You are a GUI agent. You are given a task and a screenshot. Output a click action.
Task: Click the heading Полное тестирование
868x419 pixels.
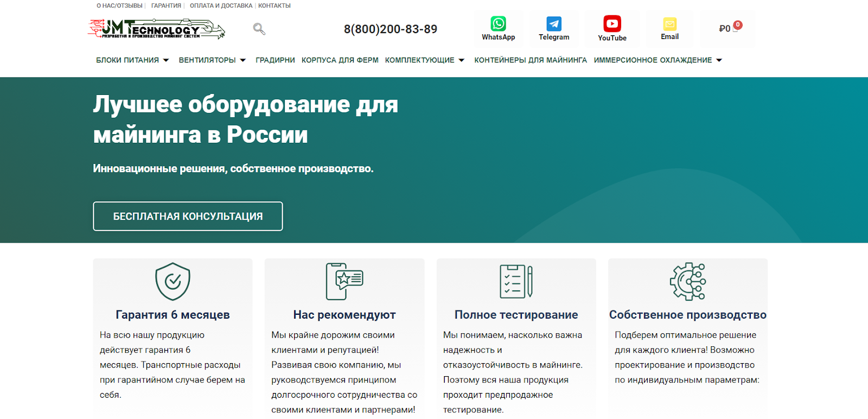point(516,315)
